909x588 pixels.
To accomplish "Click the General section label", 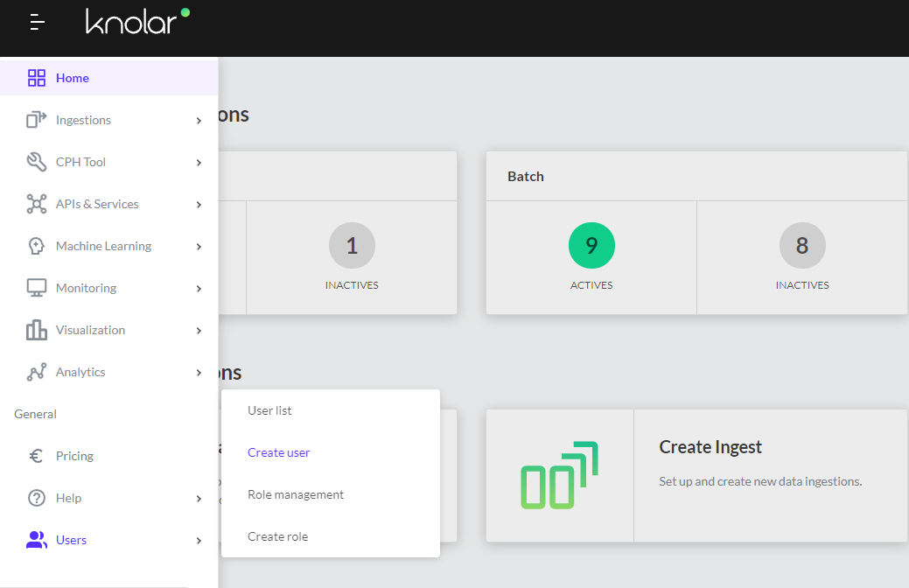I will (35, 414).
